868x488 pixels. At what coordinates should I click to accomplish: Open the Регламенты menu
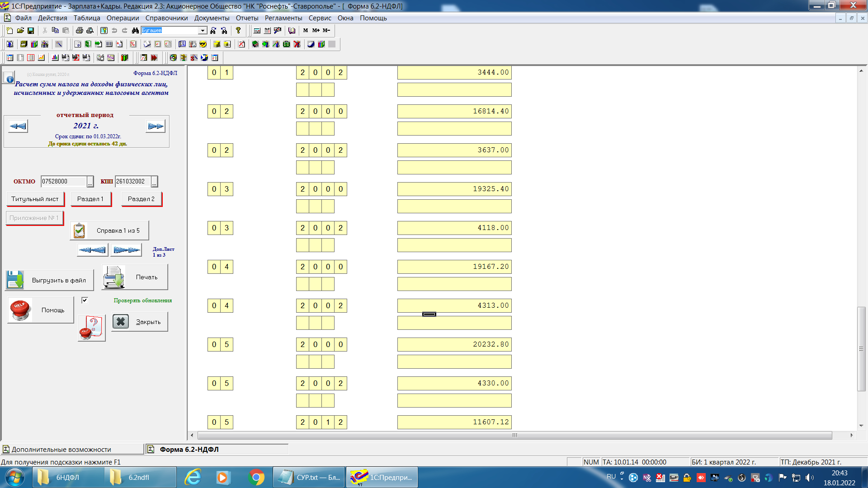[x=283, y=18]
